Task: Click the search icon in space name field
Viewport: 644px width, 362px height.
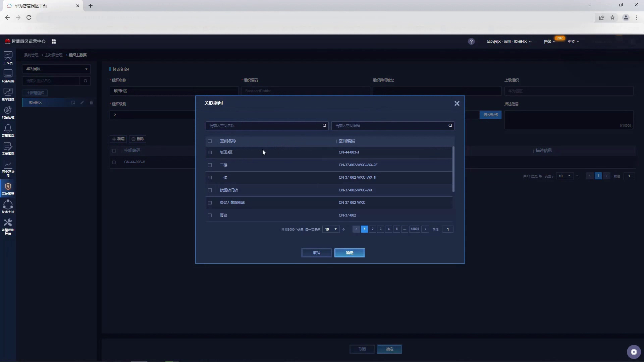Action: click(x=324, y=126)
